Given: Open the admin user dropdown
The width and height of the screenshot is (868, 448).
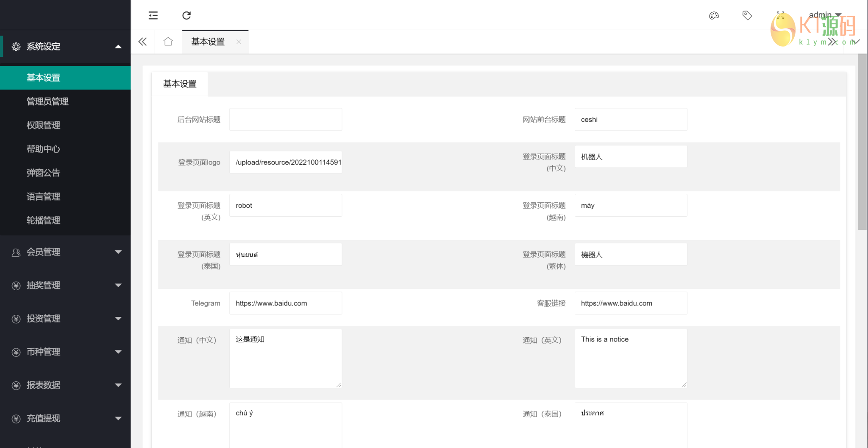Looking at the screenshot, I should 824,15.
